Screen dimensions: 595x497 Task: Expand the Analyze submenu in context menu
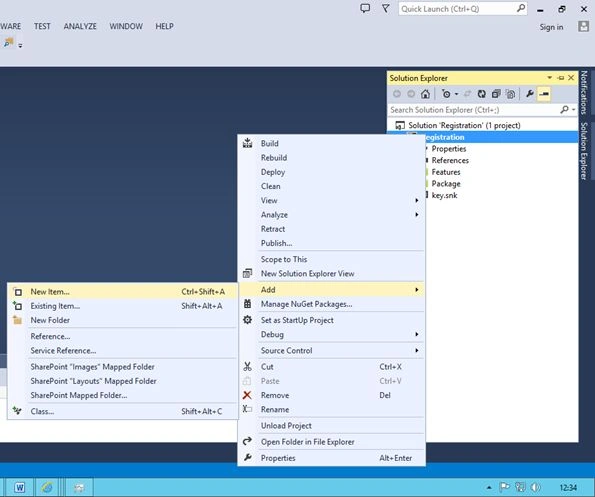(331, 215)
